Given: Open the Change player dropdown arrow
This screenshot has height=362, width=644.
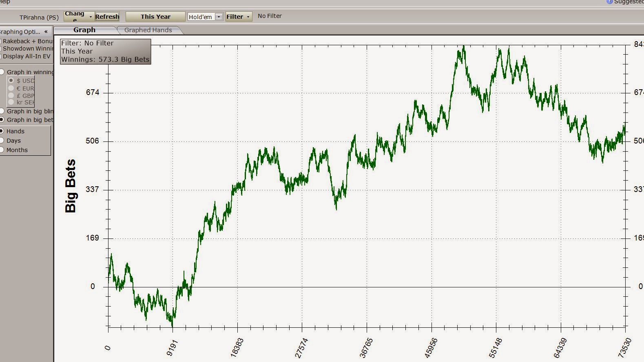Looking at the screenshot, I should tap(91, 17).
